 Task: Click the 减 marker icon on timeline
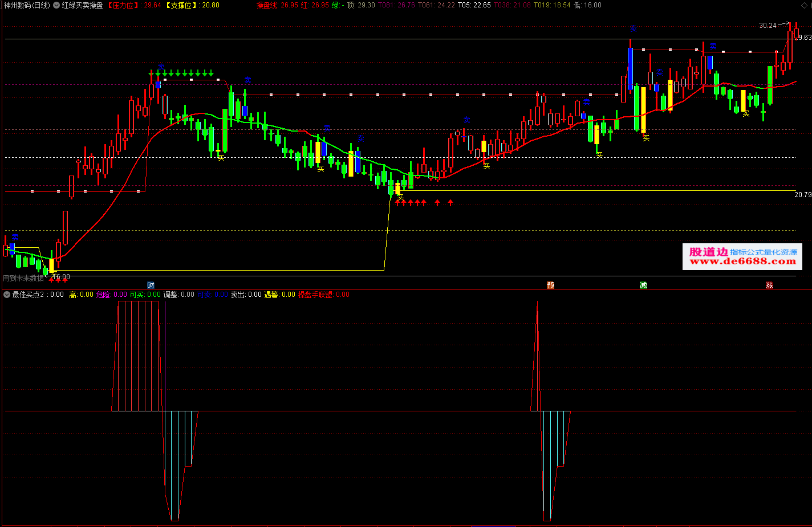(x=643, y=285)
